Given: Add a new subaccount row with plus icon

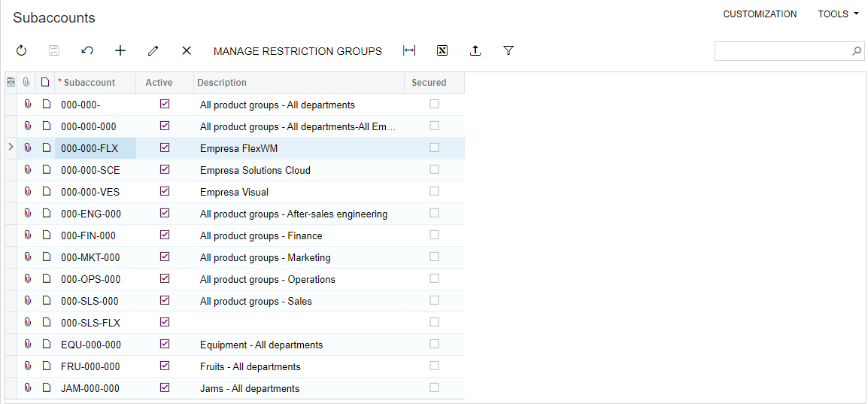Looking at the screenshot, I should point(120,51).
